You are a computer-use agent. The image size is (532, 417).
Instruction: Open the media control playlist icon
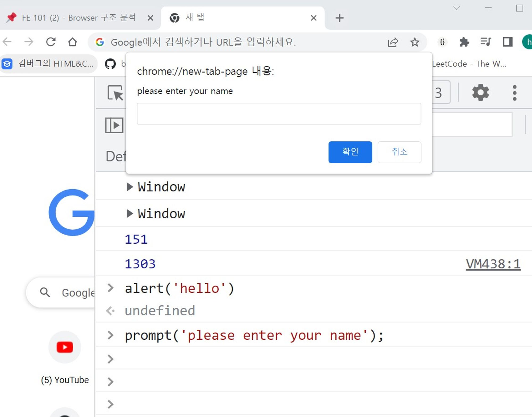pyautogui.click(x=485, y=42)
